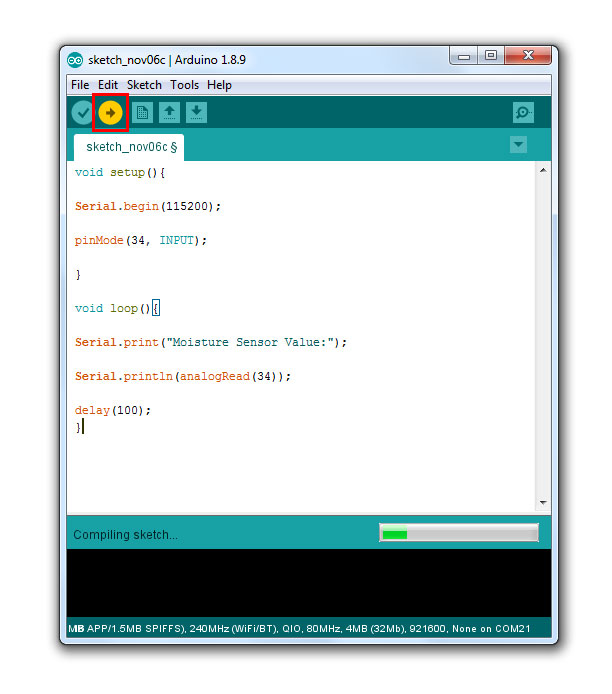612x694 pixels.
Task: Open the File menu
Action: (x=80, y=85)
